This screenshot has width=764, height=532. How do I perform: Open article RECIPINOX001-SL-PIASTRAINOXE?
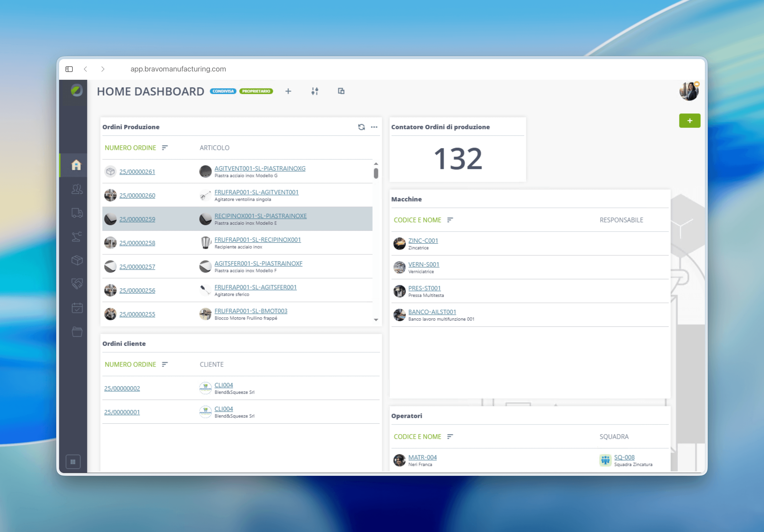tap(260, 216)
